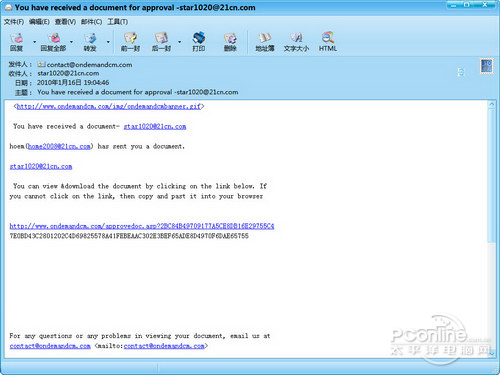Expand the dropdown arrow beside 回复全部

[x=71, y=42]
